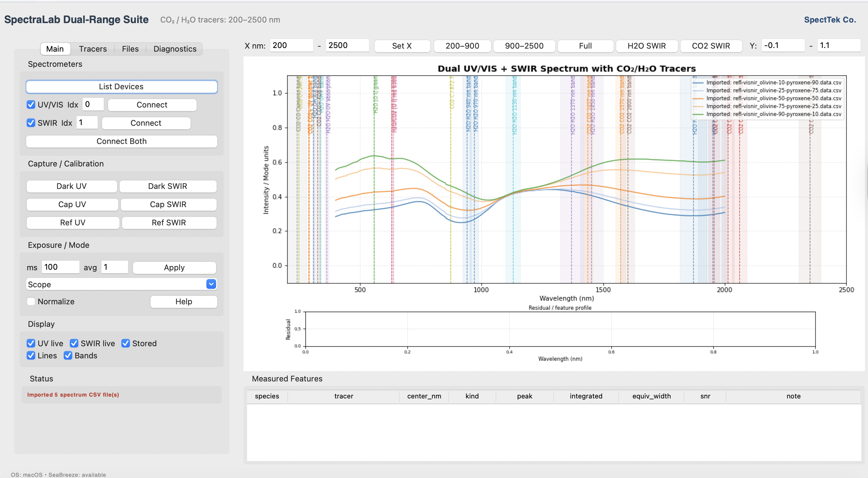Screen dimensions: 868x478
Task: Zoom to the 900–2500 range preset
Action: (524, 46)
